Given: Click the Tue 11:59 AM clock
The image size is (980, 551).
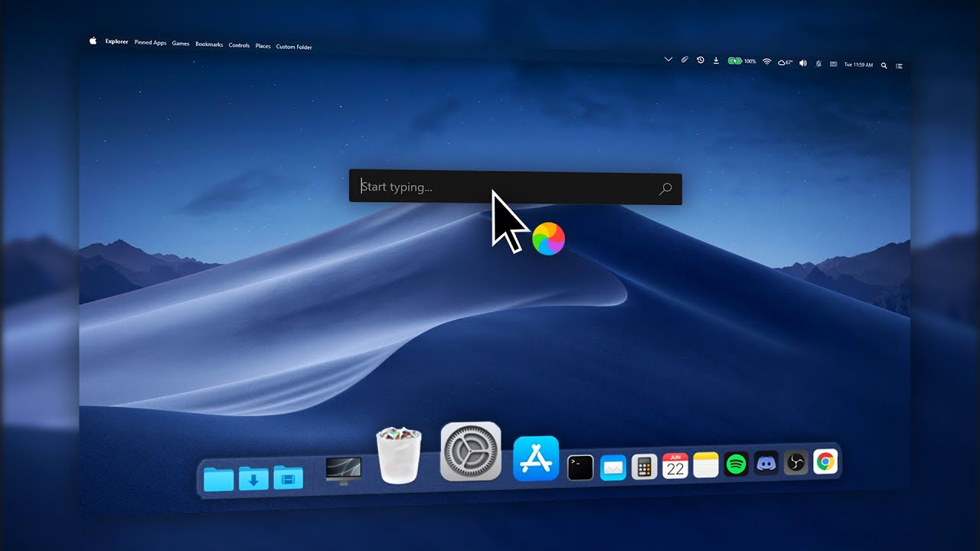Looking at the screenshot, I should tap(858, 65).
